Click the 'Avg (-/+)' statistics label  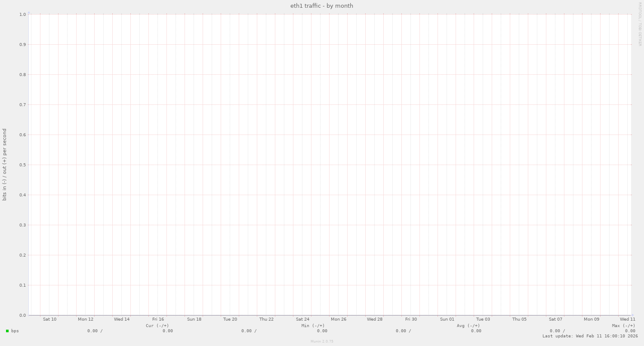pos(468,325)
